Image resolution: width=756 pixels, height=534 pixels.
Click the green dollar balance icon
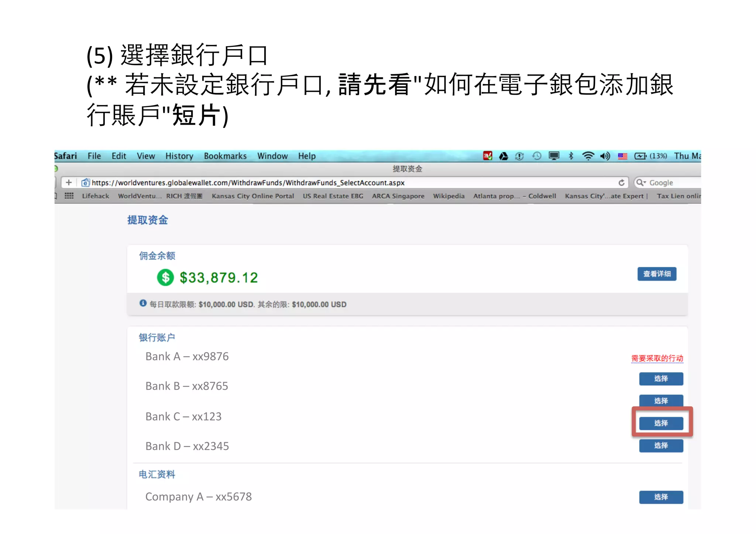click(x=165, y=277)
